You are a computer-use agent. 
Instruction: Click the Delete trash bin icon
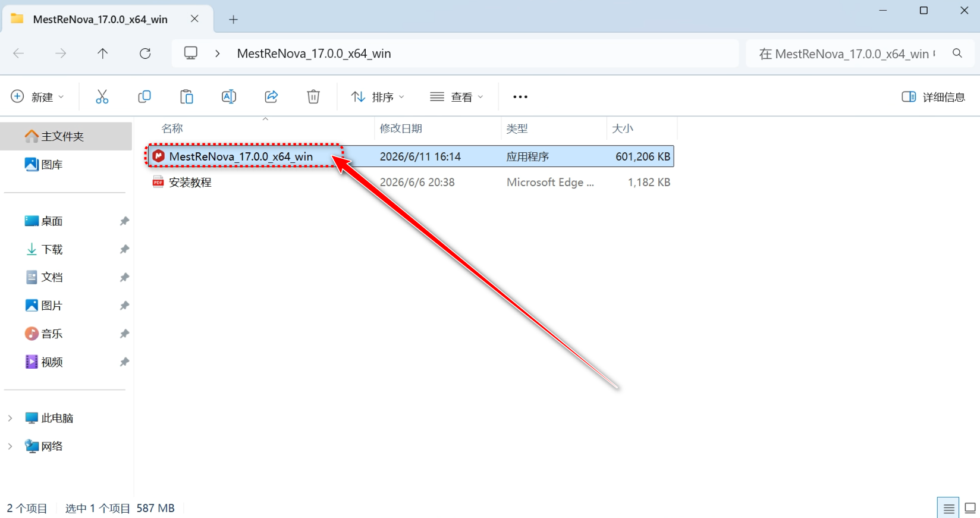pyautogui.click(x=313, y=97)
